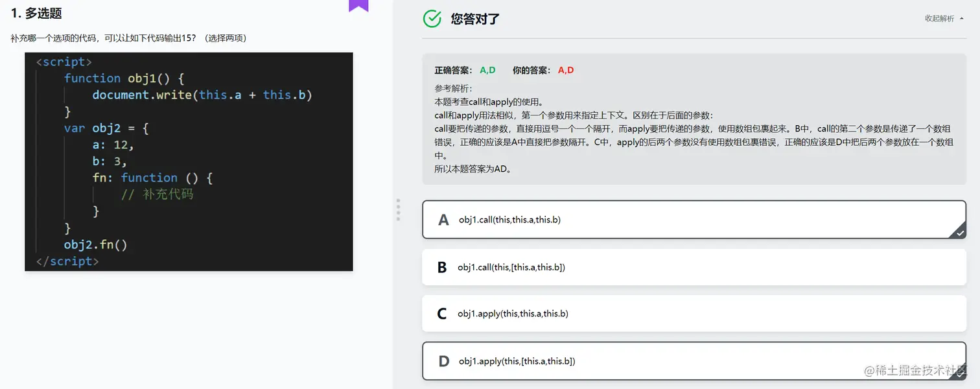The image size is (980, 389).
Task: Select option B obj1.call(this,[this.a,this.b])
Action: tap(694, 267)
